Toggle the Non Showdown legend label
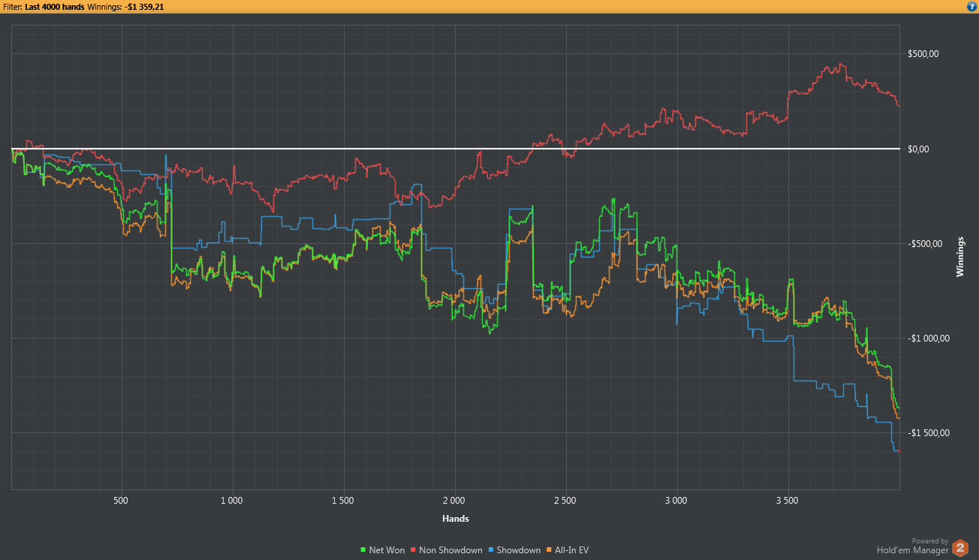 tap(450, 550)
